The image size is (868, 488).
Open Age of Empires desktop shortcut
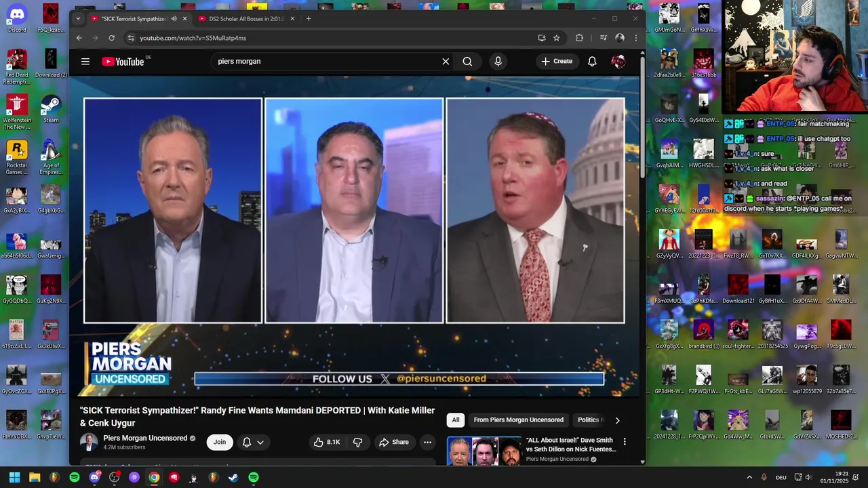pos(51,157)
